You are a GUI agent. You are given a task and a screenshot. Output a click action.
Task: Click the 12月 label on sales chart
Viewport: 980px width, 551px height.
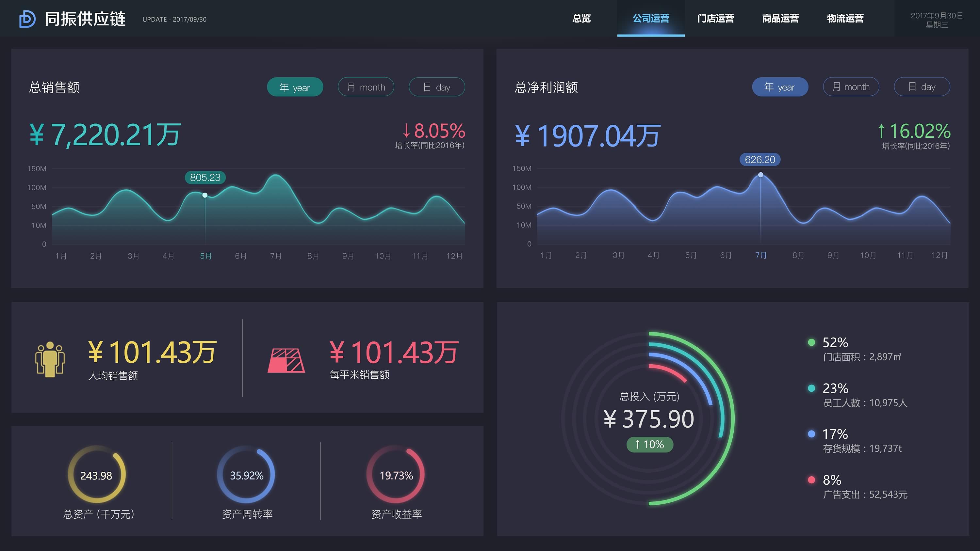[454, 256]
